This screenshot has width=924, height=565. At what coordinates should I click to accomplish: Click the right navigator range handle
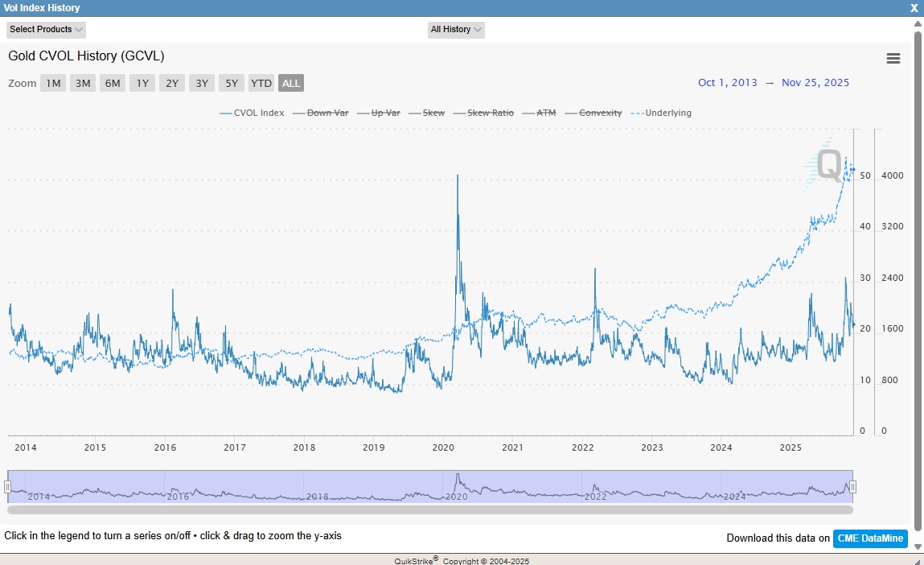click(x=853, y=486)
